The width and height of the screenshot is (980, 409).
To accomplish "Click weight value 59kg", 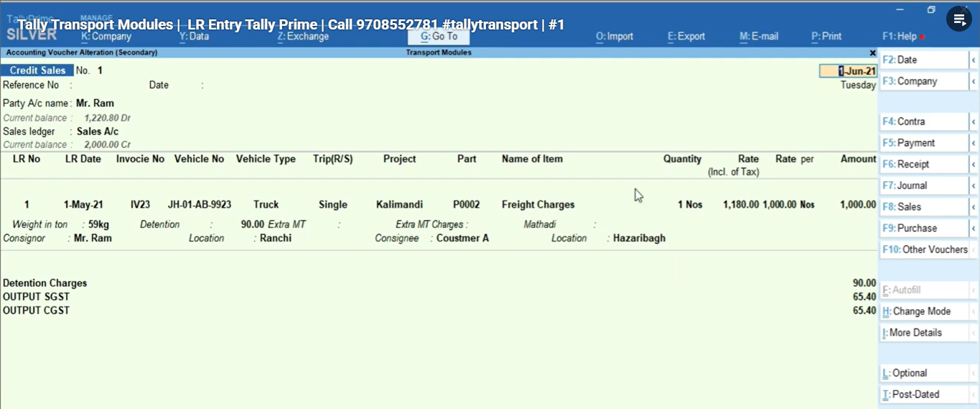I will pos(99,224).
